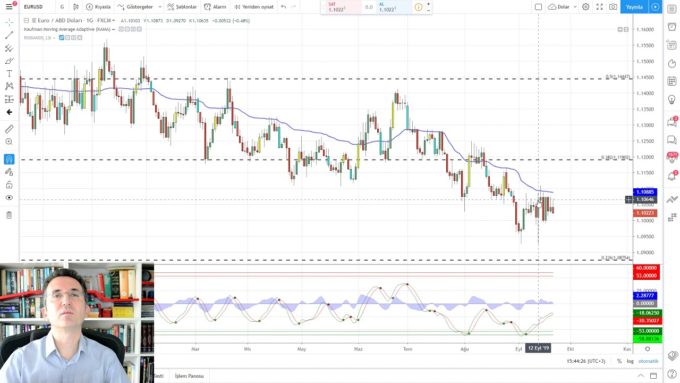The image size is (680, 383).
Task: Click the order quantity field between SAT and AL
Action: [369, 7]
